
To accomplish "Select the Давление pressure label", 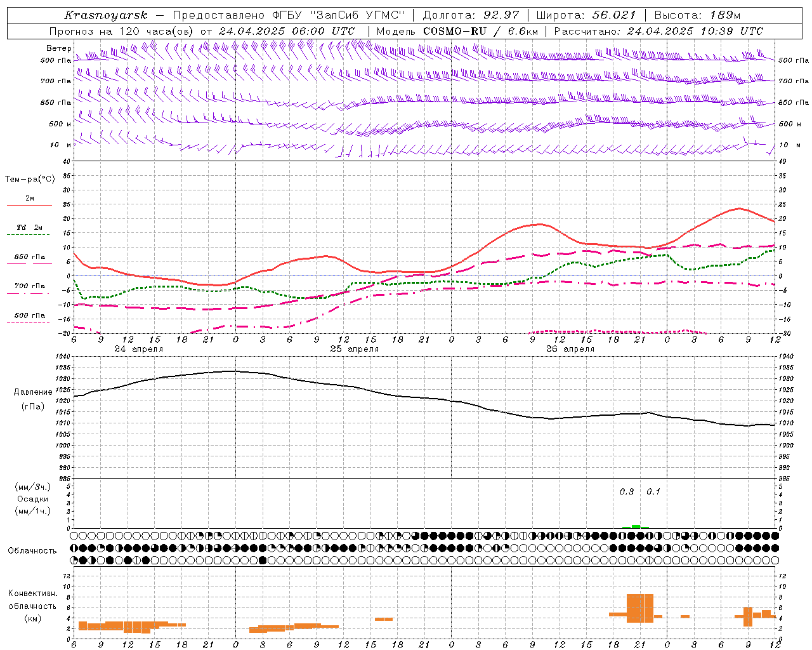I will point(33,392).
